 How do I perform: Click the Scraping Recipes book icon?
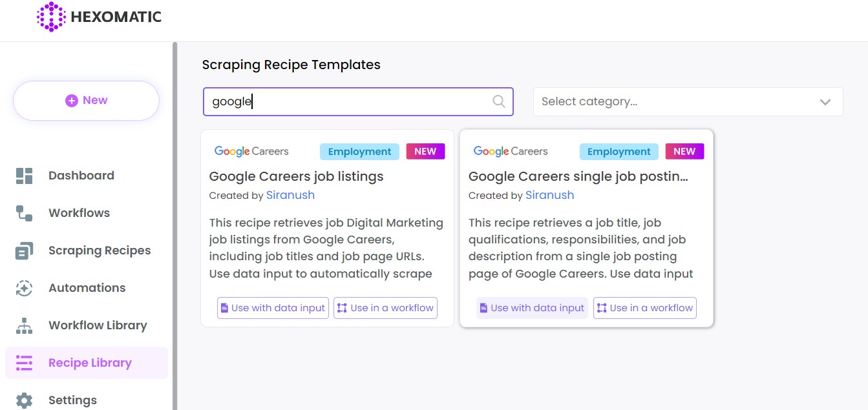click(25, 250)
